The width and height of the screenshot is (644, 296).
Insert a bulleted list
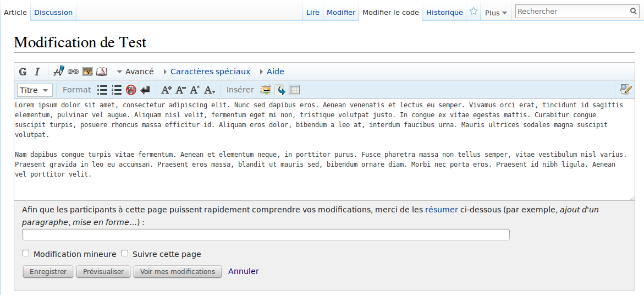click(102, 90)
